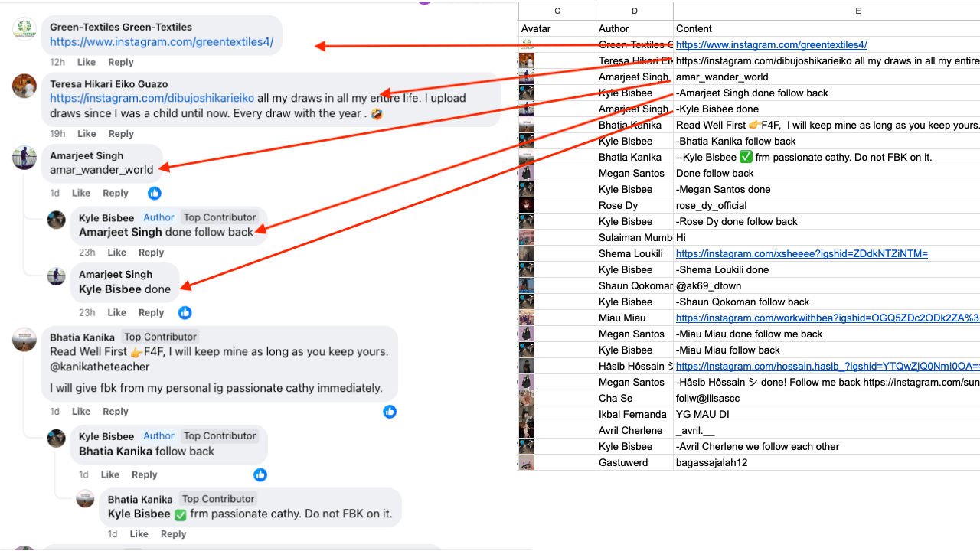Select column D header in spreadsheet
The height and width of the screenshot is (551, 980).
click(x=634, y=11)
